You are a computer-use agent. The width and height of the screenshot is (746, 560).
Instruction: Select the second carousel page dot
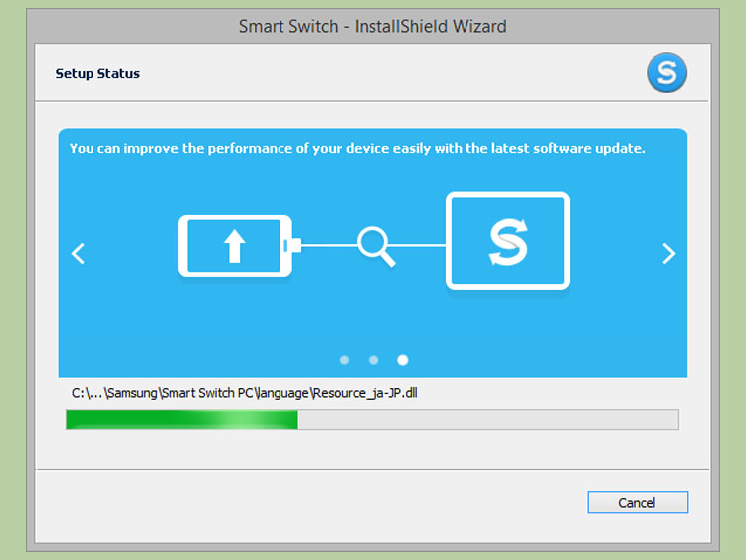pyautogui.click(x=373, y=360)
